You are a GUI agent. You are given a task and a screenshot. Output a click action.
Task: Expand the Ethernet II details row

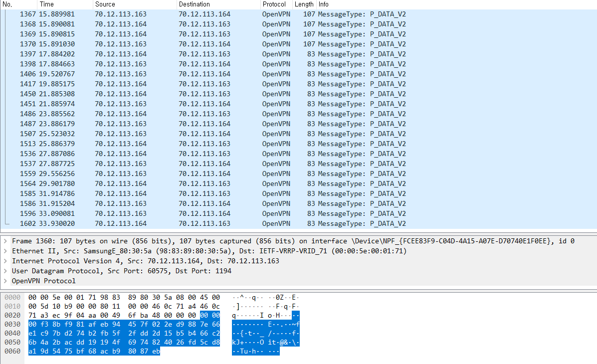[5, 251]
